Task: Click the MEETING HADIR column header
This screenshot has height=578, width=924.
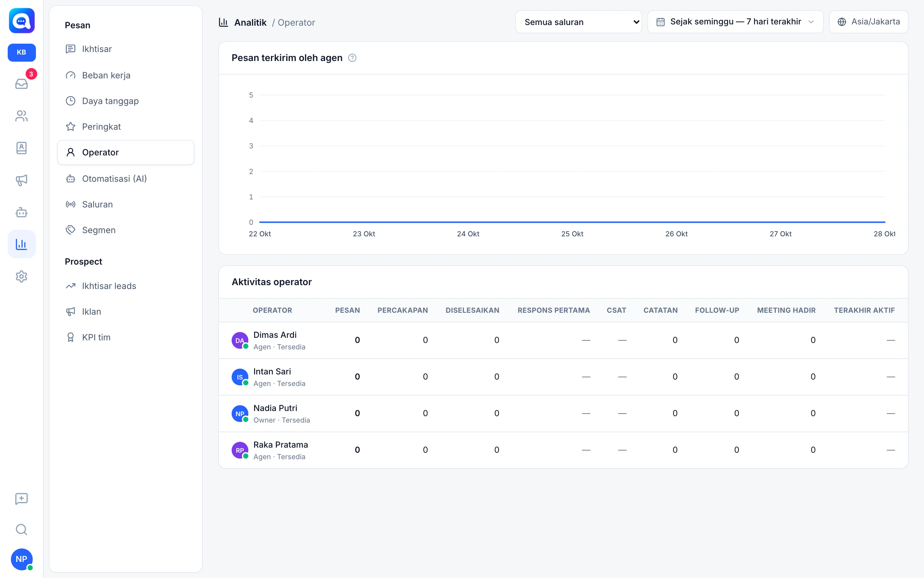Action: tap(786, 311)
